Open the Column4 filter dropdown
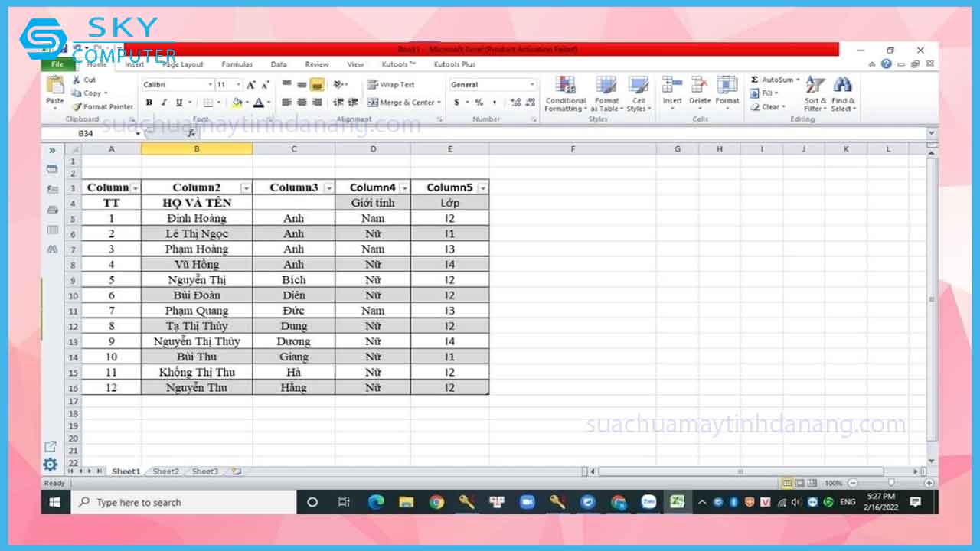 403,188
